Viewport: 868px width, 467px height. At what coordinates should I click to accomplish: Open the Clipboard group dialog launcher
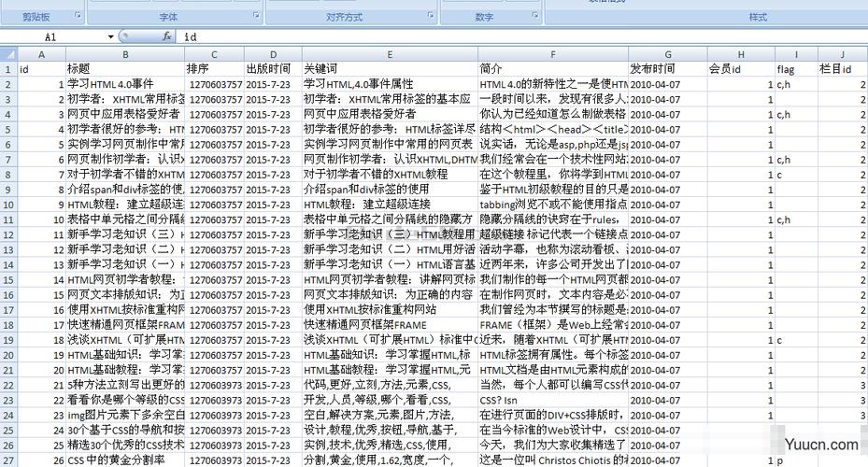tap(78, 16)
